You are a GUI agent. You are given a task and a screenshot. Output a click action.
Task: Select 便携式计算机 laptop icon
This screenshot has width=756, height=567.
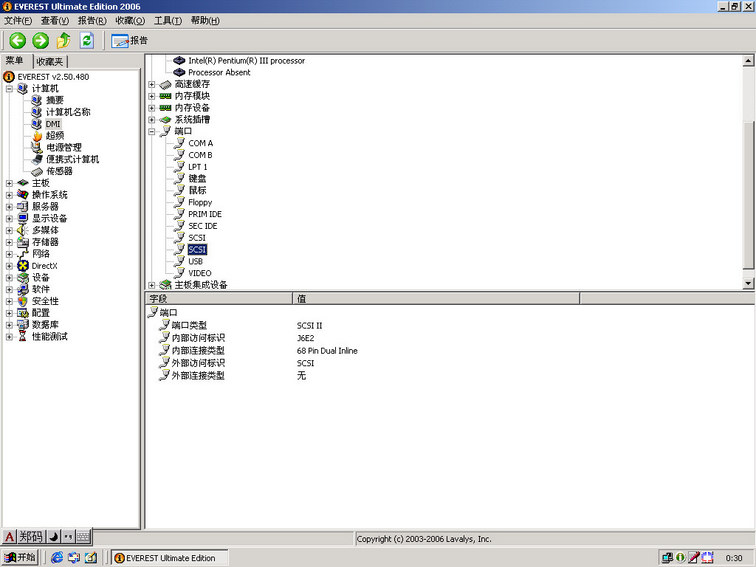coord(37,159)
